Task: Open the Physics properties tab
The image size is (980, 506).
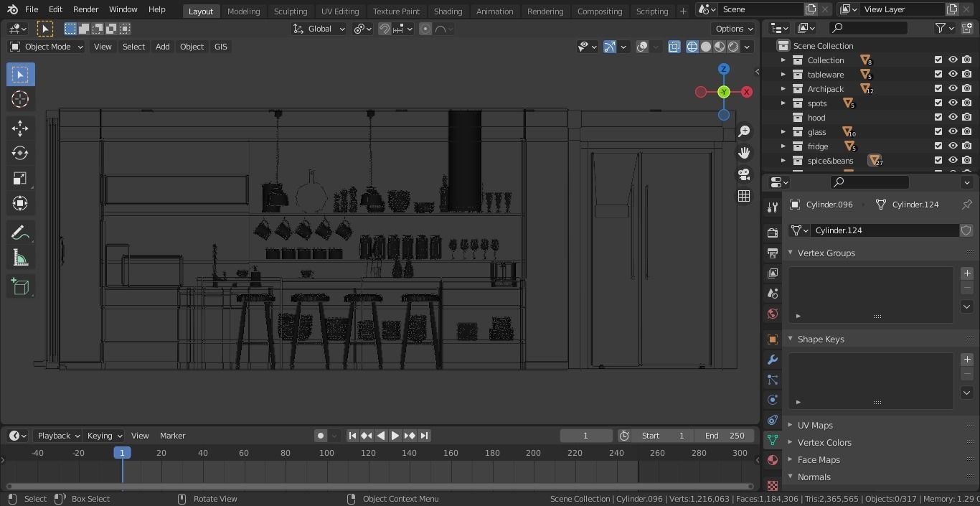Action: click(x=773, y=400)
